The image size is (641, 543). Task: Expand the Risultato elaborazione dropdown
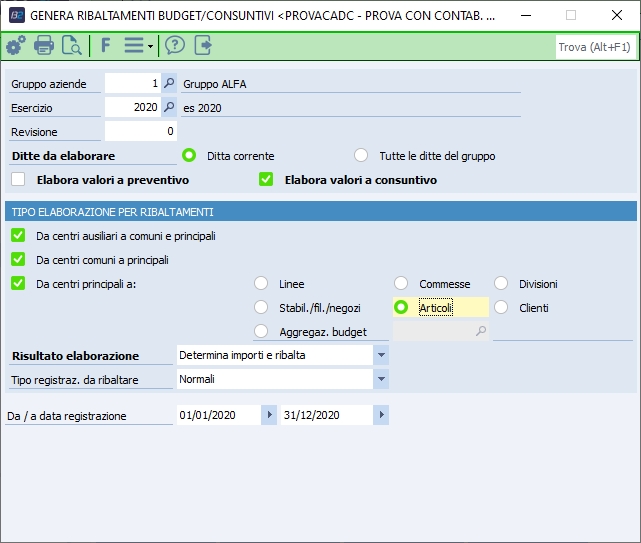[381, 355]
